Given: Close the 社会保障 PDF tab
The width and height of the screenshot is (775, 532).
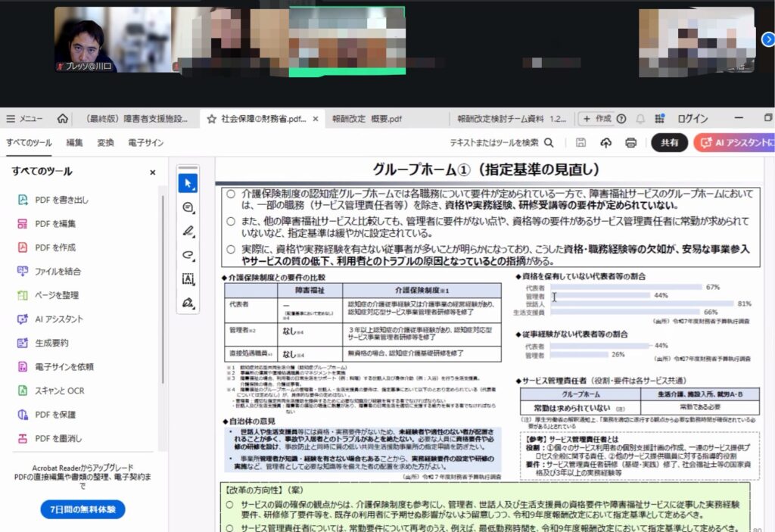Looking at the screenshot, I should (x=315, y=119).
